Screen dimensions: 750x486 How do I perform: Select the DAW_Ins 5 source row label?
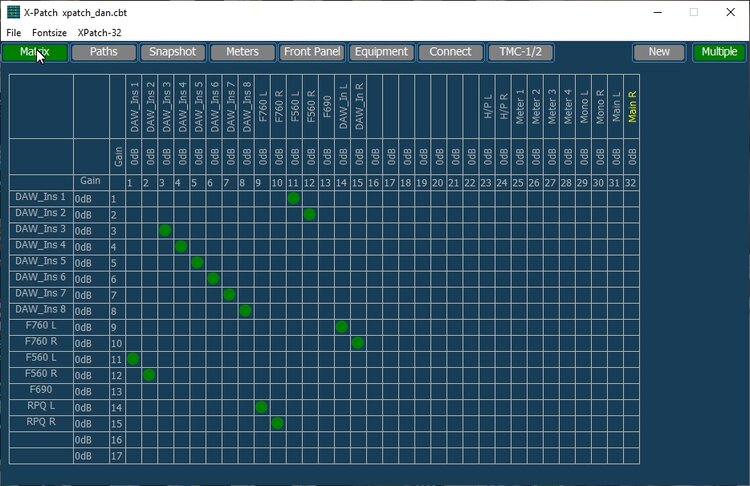41,261
